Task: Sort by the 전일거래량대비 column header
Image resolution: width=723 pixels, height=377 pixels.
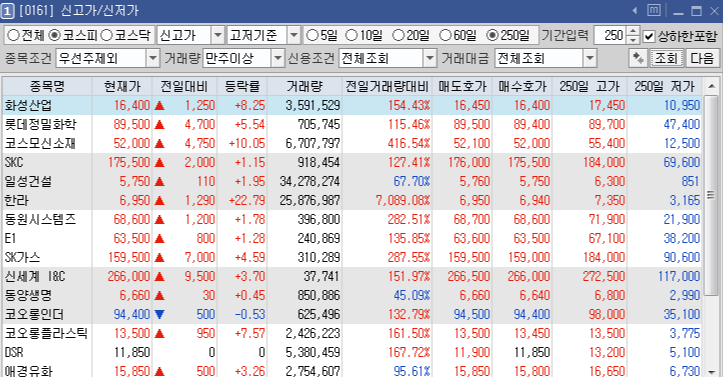Action: (387, 86)
